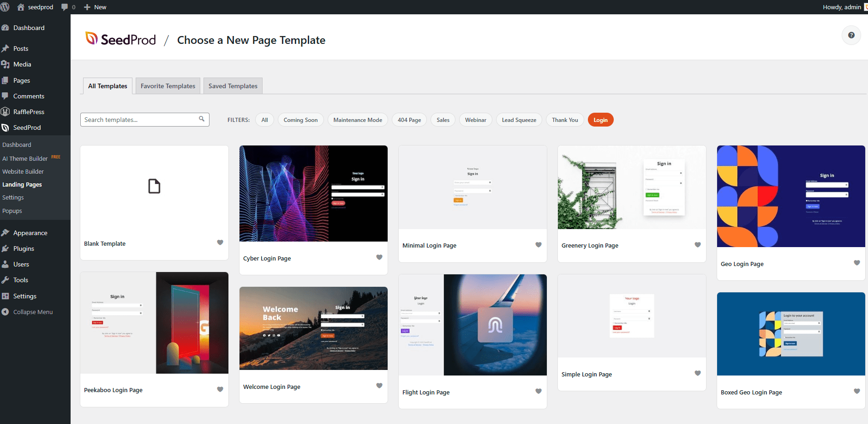The width and height of the screenshot is (868, 424).
Task: Open AI Theme Builder in the sidebar
Action: click(x=25, y=158)
